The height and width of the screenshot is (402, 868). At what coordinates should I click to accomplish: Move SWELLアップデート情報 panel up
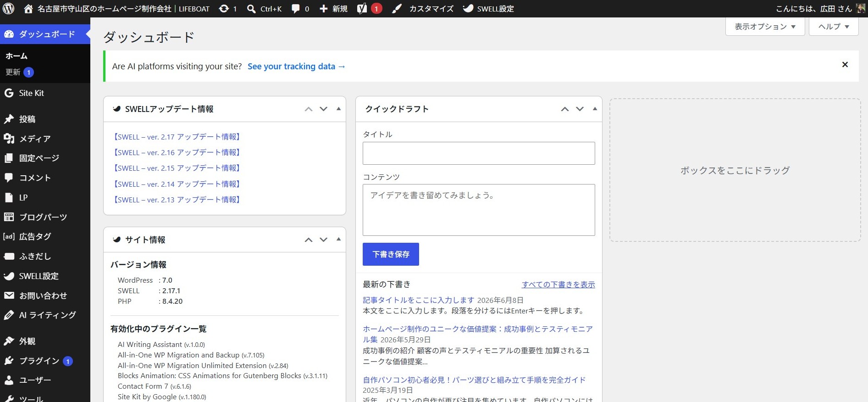coord(309,109)
